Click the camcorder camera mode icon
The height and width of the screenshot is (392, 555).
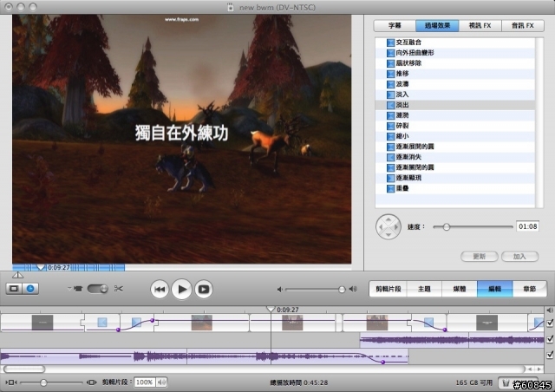click(77, 289)
